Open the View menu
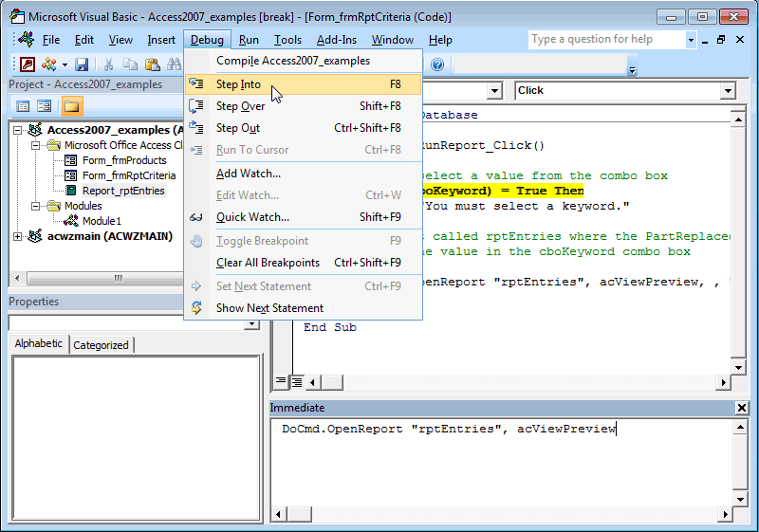The width and height of the screenshot is (759, 532). [x=120, y=40]
